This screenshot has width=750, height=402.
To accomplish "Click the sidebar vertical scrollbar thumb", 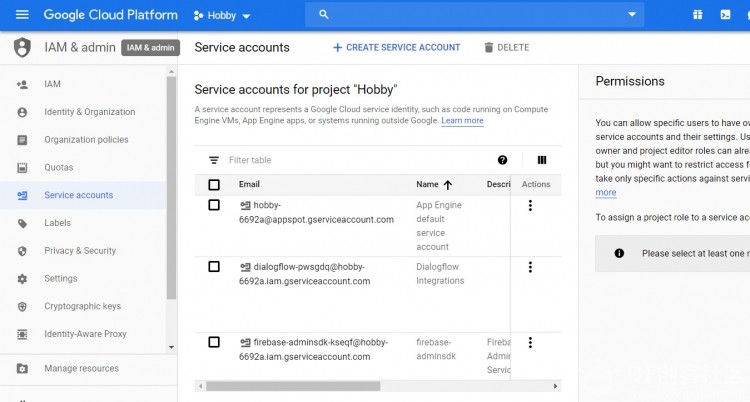I will tap(171, 188).
